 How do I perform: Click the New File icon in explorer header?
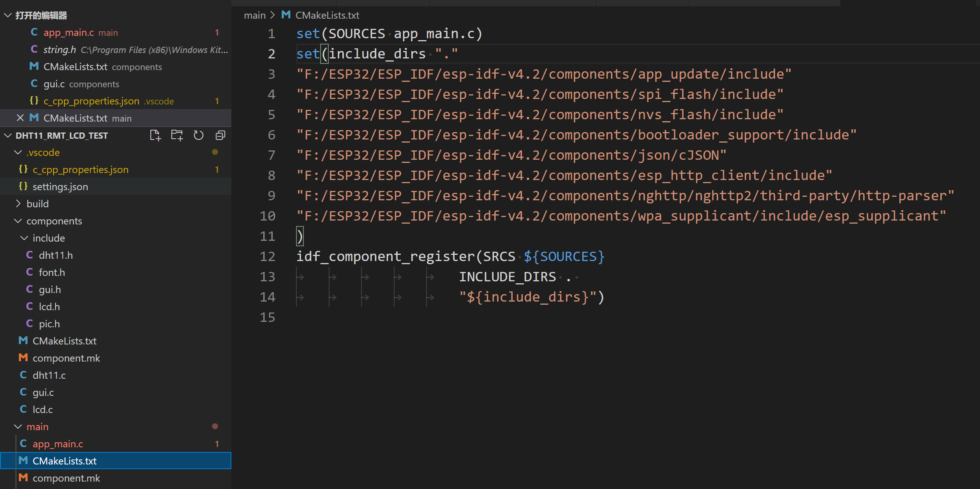tap(155, 135)
